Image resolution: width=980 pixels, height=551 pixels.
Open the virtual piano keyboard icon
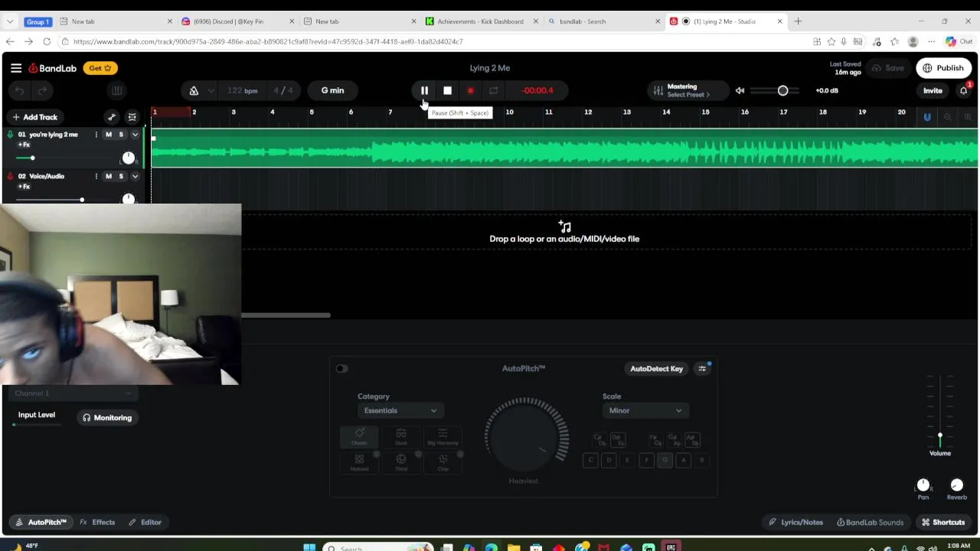(x=116, y=90)
